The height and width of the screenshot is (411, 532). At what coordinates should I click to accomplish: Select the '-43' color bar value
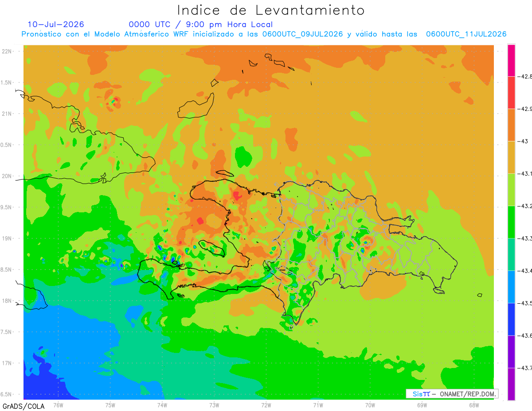click(x=523, y=141)
